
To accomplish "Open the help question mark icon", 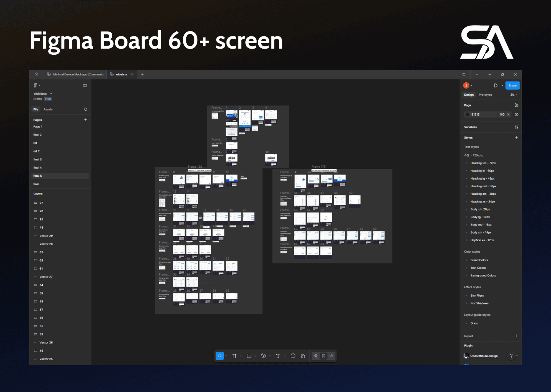I will 511,356.
